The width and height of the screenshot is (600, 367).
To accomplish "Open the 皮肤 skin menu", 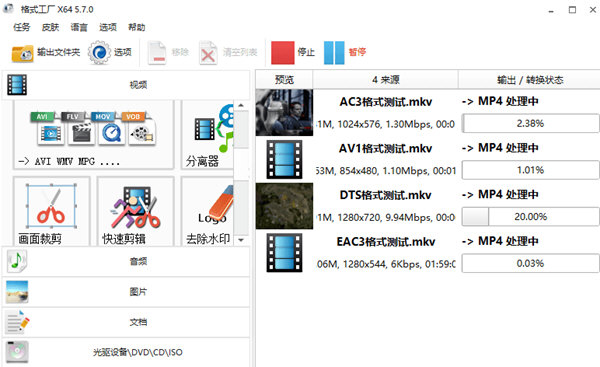I will 51,27.
